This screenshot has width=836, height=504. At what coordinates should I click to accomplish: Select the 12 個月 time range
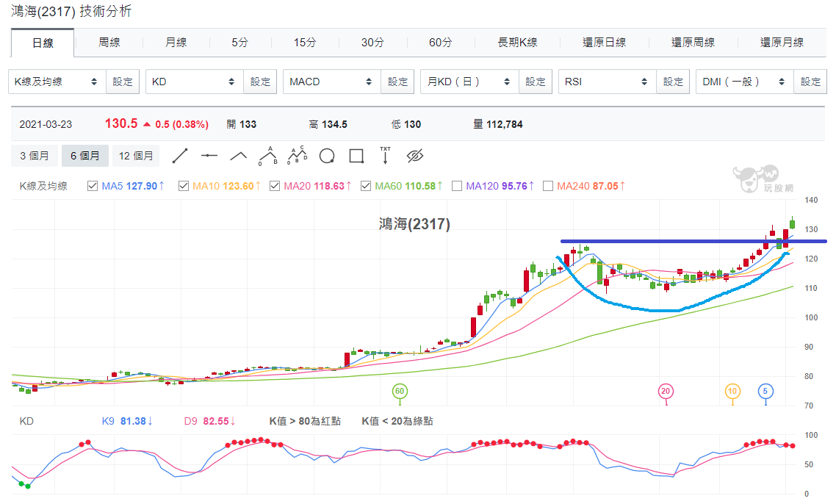[x=136, y=156]
